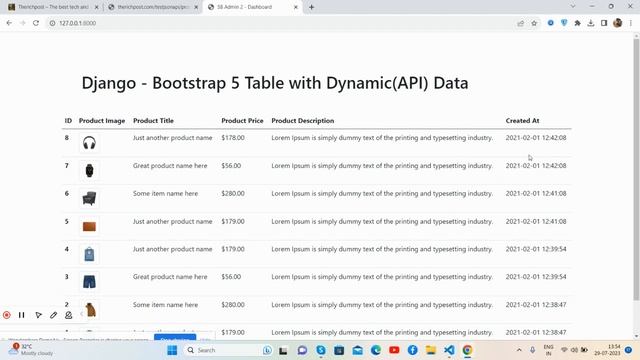Open YouTube from the taskbar

[394, 350]
